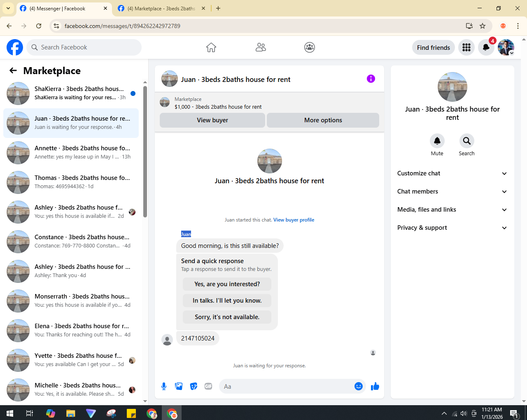The image size is (527, 420).
Task: Send quick reply 'In talks. I'll let you know.'
Action: click(x=227, y=301)
